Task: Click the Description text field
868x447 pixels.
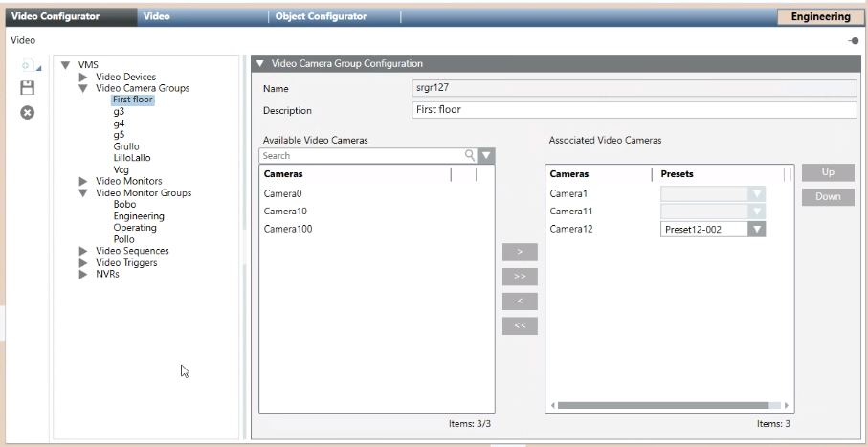Action: 634,110
